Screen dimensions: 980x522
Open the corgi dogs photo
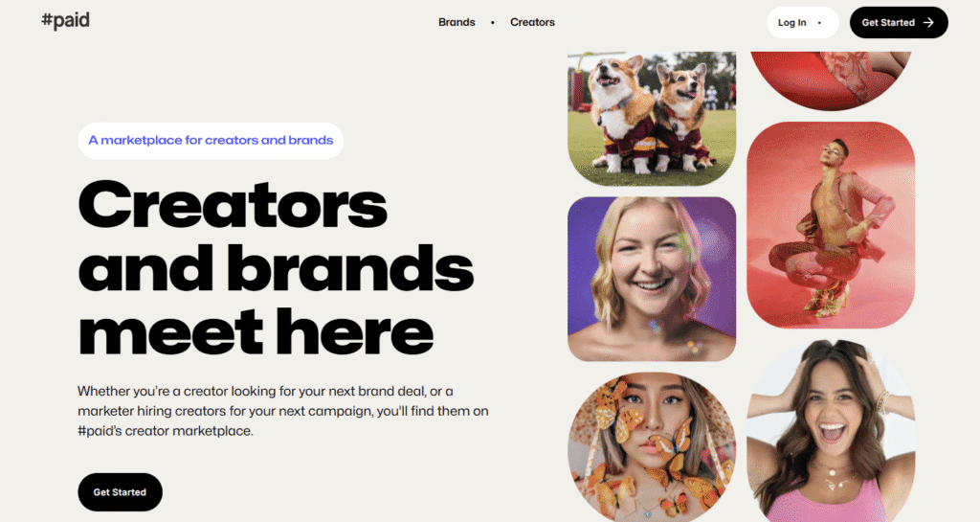652,119
